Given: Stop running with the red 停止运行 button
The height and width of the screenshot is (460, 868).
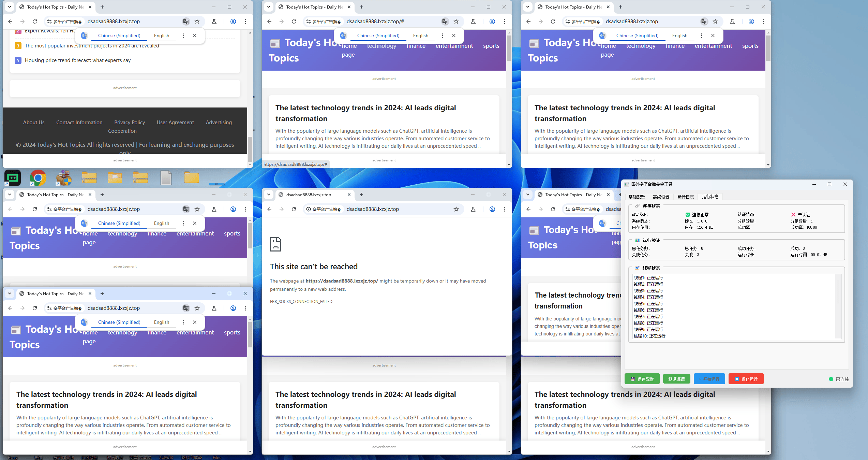Looking at the screenshot, I should (x=746, y=379).
